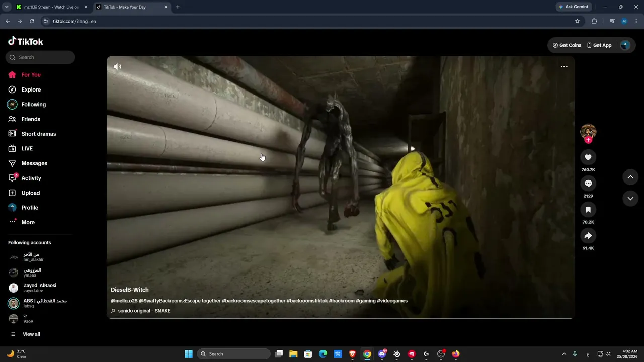This screenshot has width=644, height=362.
Task: Save video with the bookmark icon
Action: pos(588,210)
